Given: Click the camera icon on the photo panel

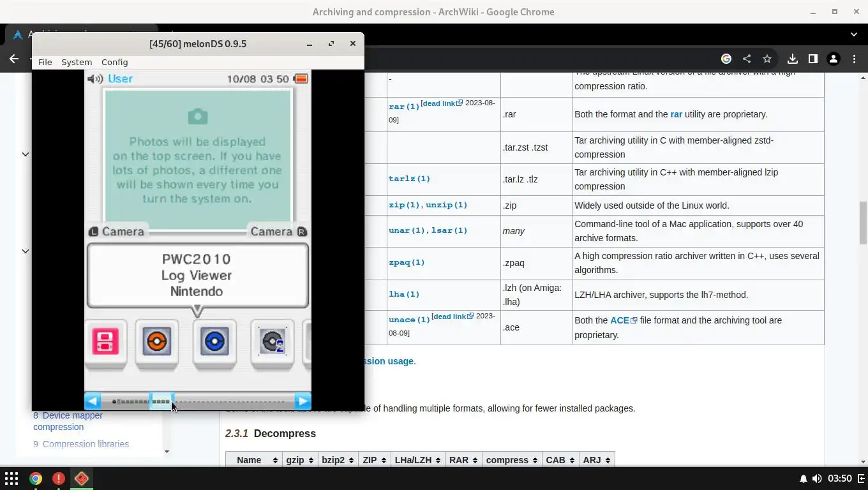Looking at the screenshot, I should [x=197, y=116].
